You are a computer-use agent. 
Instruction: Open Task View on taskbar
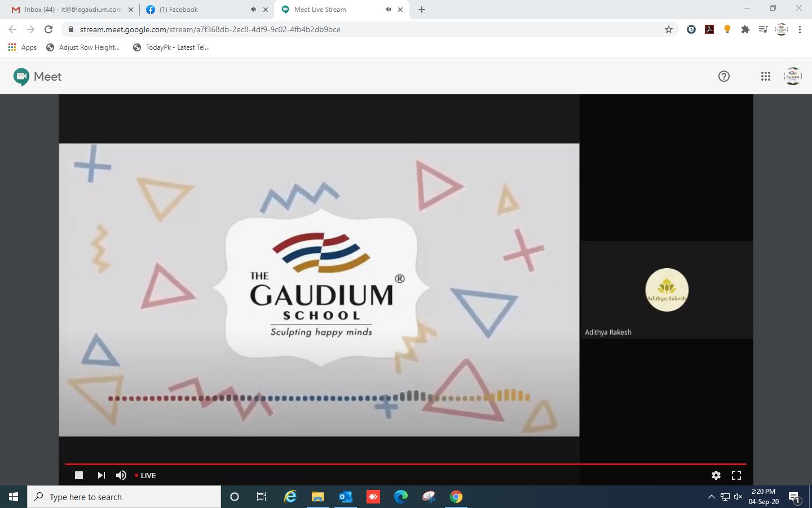click(x=261, y=497)
